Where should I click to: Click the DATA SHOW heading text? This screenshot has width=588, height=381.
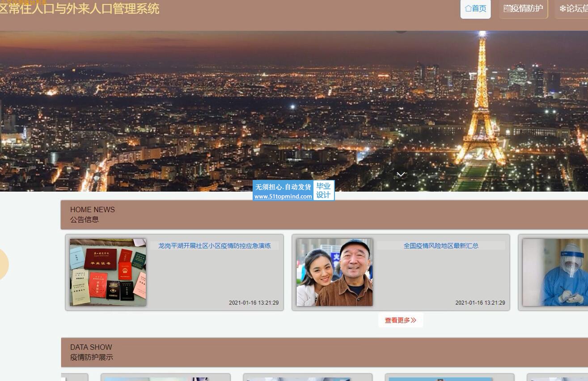91,347
